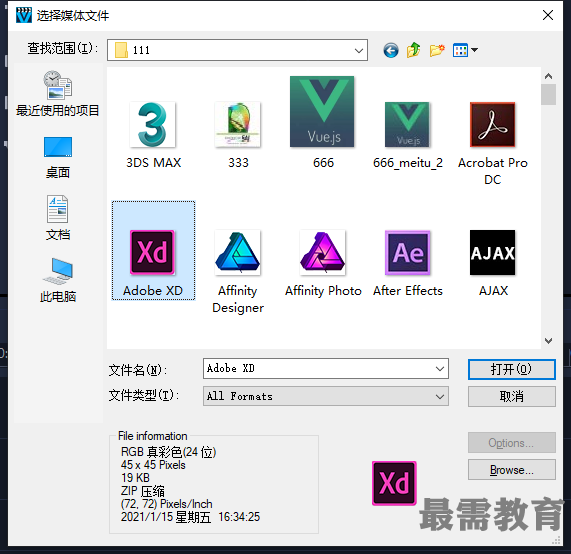Click the 'Affinity Designer' file name

click(x=238, y=299)
